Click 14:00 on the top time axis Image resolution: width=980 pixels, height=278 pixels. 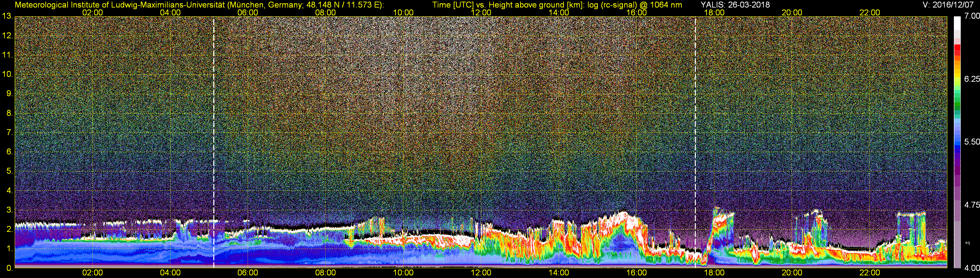point(559,12)
